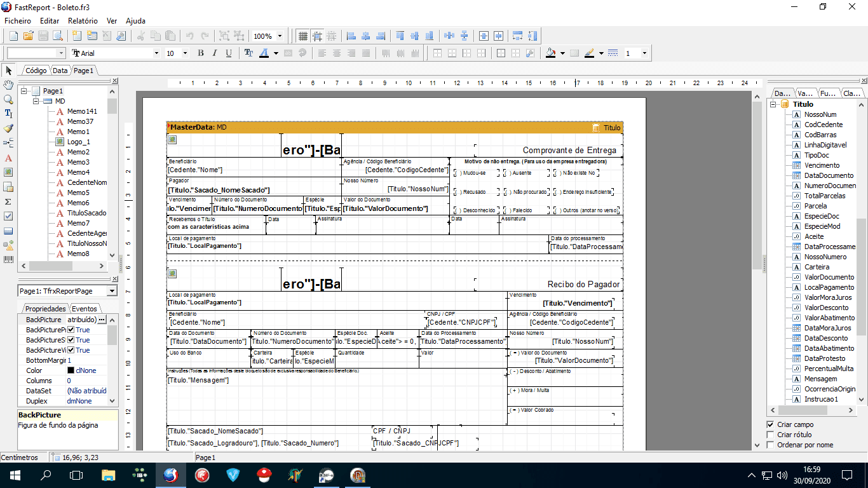Open a report file using the folder icon
The image size is (868, 488).
tap(28, 36)
